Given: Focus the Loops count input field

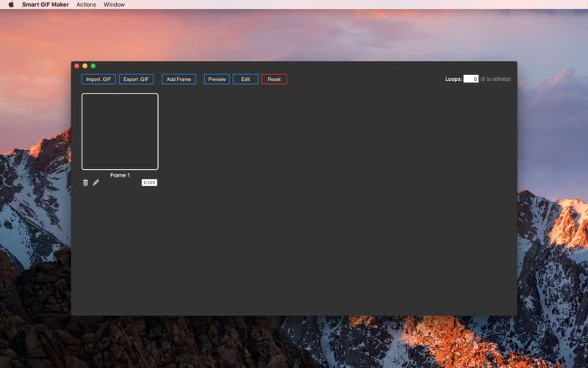Looking at the screenshot, I should tap(471, 79).
